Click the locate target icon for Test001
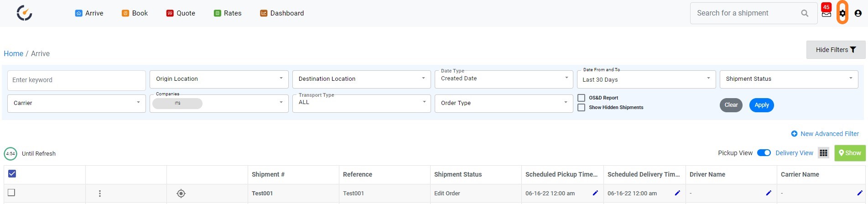868x204 pixels. point(181,194)
